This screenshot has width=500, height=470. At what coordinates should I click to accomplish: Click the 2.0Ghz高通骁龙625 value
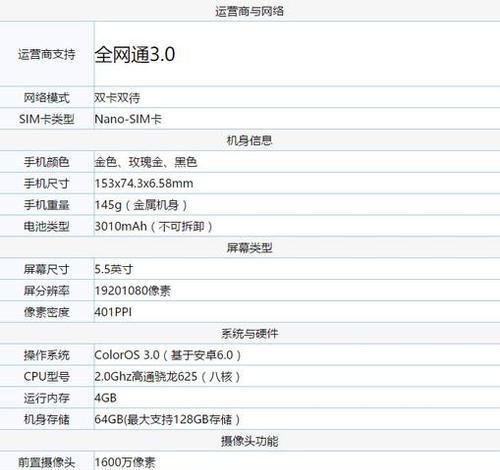(x=167, y=376)
